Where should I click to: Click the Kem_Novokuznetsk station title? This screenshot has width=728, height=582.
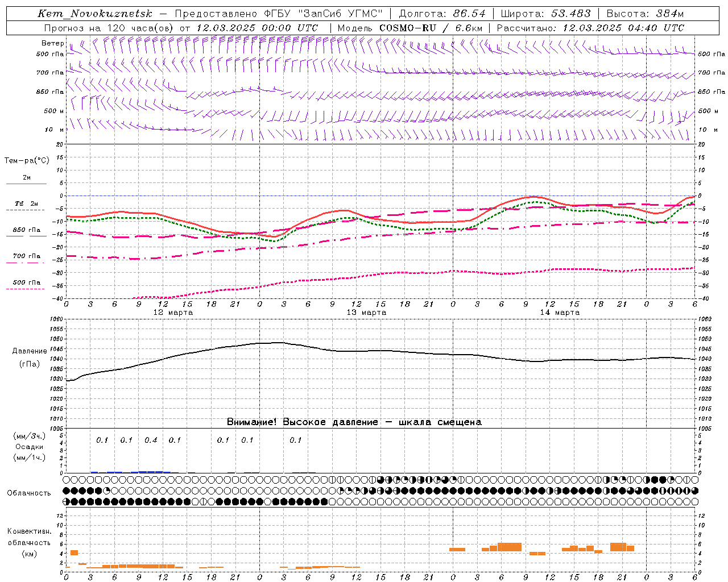tap(95, 14)
